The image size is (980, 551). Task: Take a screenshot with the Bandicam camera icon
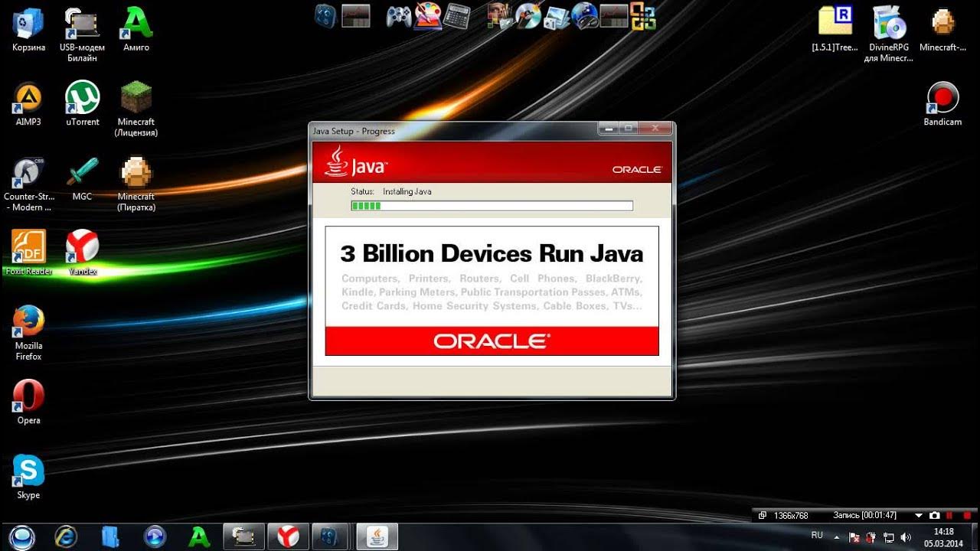935,516
